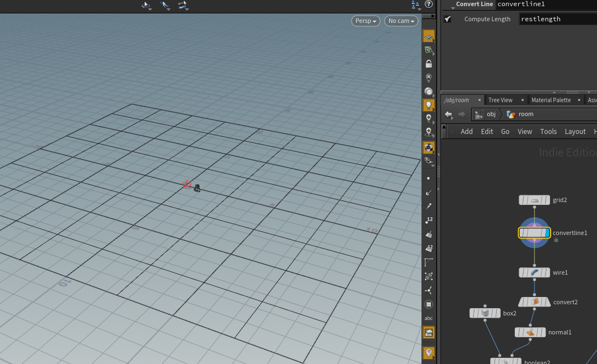Open the Edit menu
Image resolution: width=597 pixels, height=364 pixels.
tap(487, 132)
